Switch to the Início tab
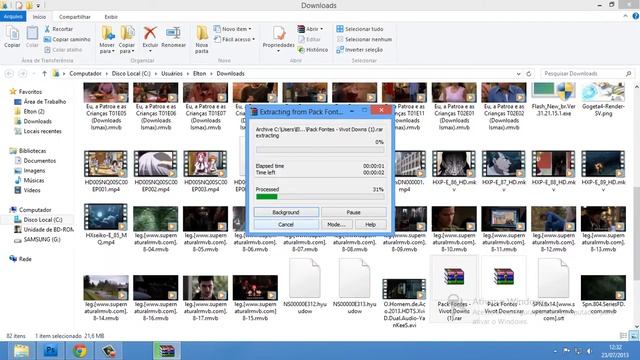 pyautogui.click(x=39, y=17)
